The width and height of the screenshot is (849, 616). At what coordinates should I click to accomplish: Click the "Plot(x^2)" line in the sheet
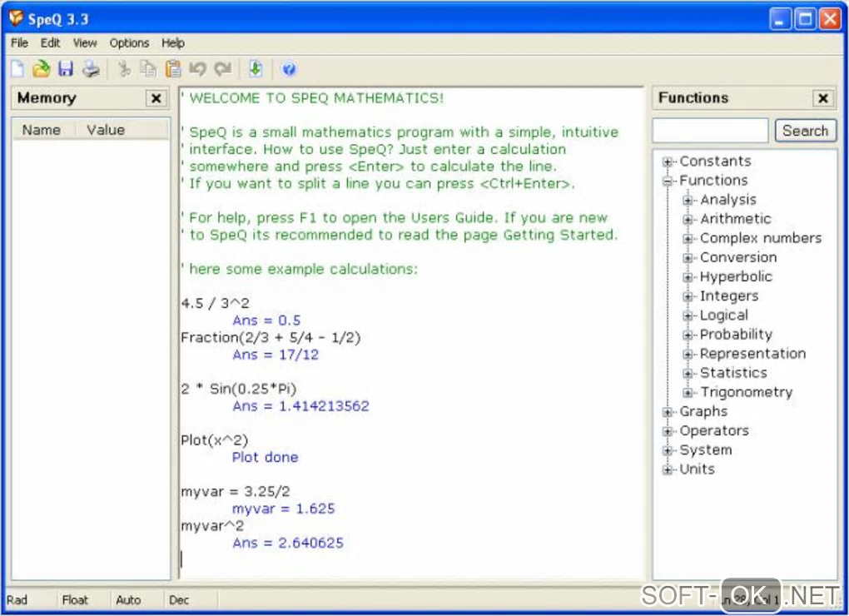(215, 440)
